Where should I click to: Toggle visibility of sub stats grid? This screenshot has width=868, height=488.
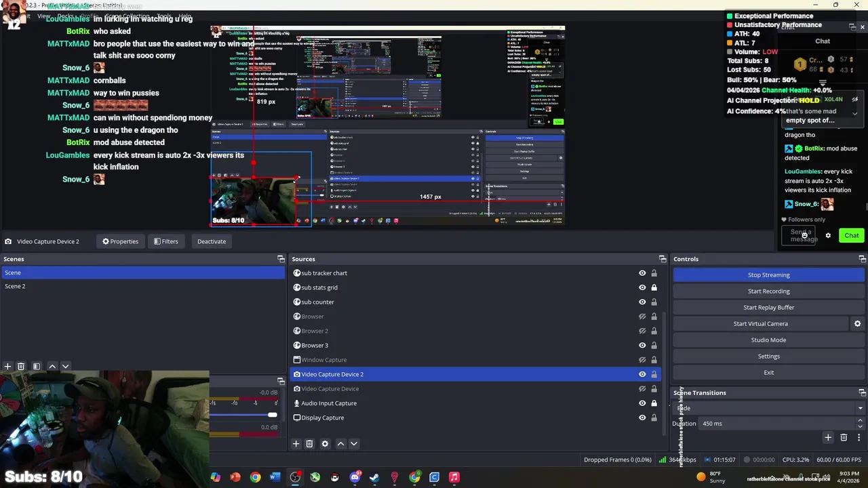(642, 287)
